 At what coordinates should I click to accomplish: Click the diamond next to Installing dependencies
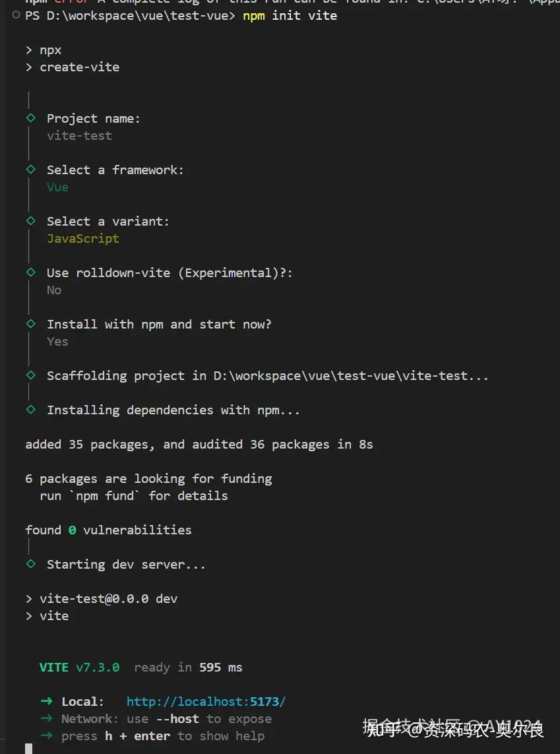click(30, 410)
